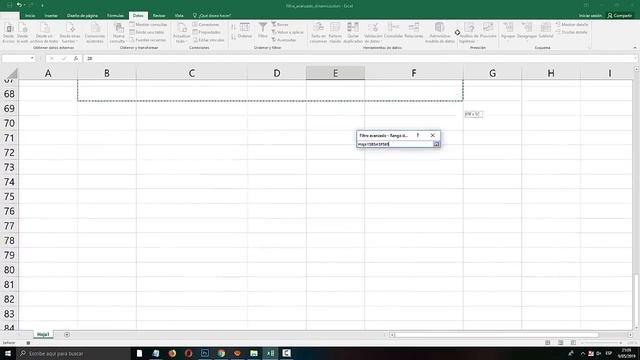
Task: Open Administrar modelo de datos
Action: coord(440,33)
